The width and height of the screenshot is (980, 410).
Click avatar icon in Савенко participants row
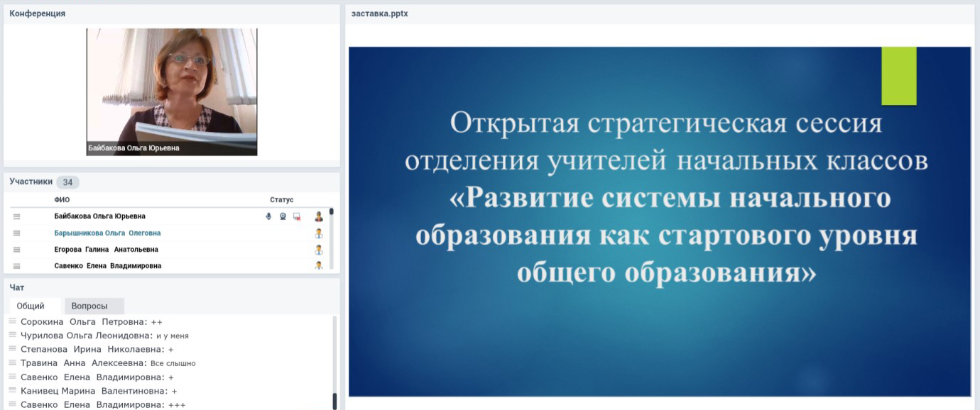pos(319,265)
